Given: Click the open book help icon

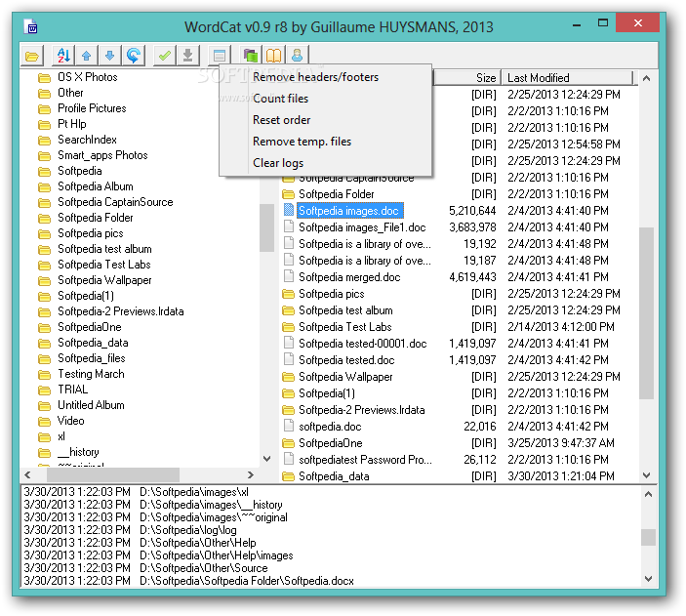Looking at the screenshot, I should click(274, 56).
